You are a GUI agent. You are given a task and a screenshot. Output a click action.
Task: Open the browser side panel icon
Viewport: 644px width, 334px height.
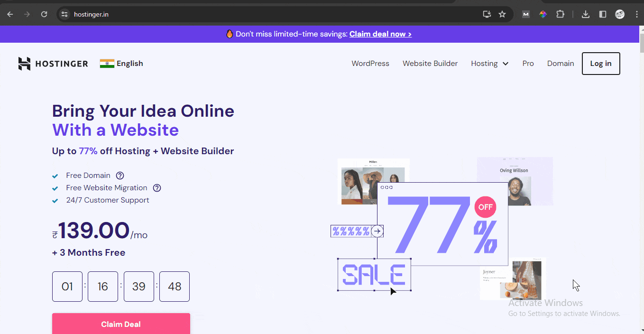(602, 14)
